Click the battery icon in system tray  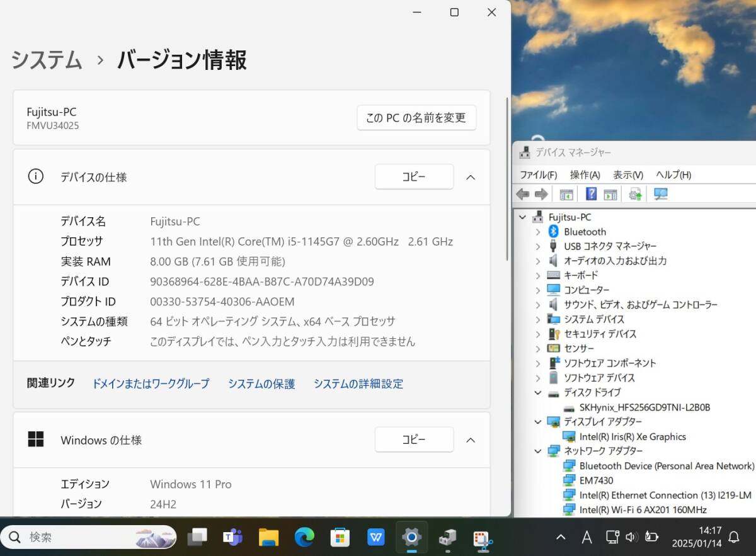point(651,537)
